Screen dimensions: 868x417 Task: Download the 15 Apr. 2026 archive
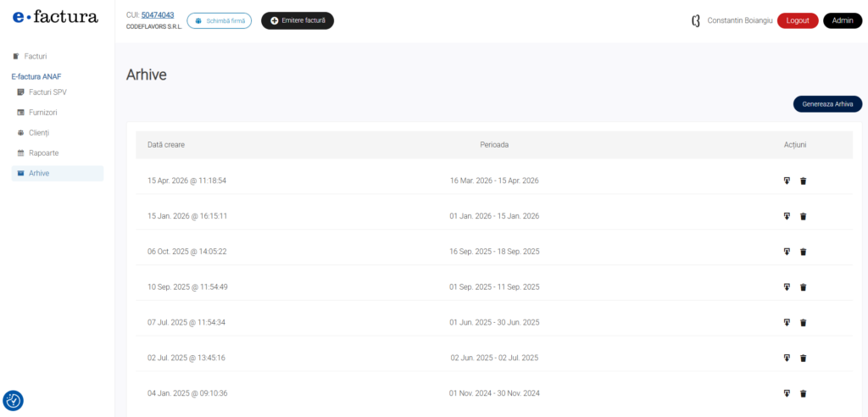click(x=787, y=181)
